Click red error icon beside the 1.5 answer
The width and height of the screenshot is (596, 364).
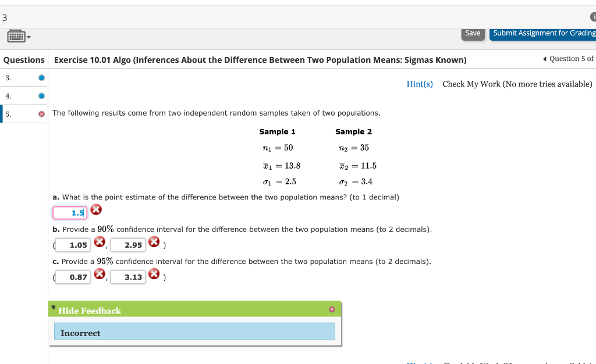95,209
